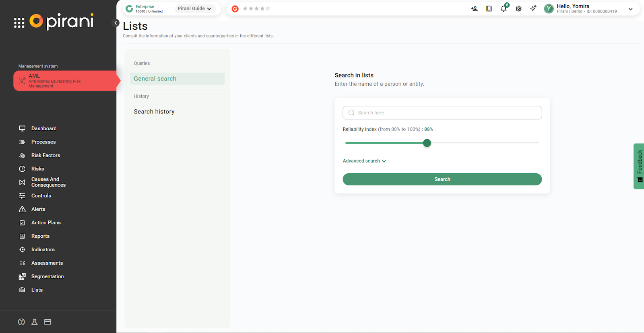Image resolution: width=644 pixels, height=333 pixels.
Task: Focus the Search here input field
Action: [x=442, y=113]
